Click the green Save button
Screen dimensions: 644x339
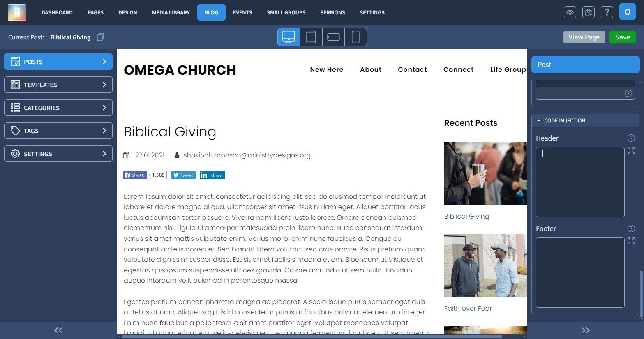[622, 37]
